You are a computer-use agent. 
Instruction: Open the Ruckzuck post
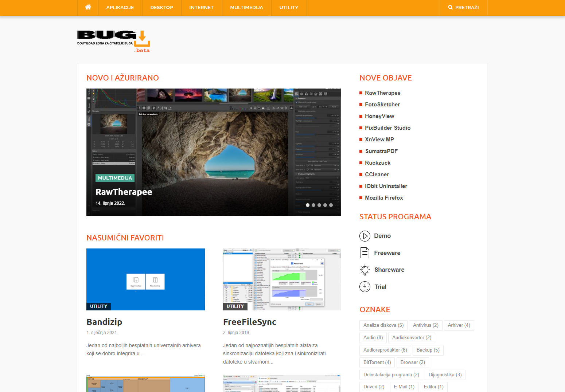coord(378,163)
